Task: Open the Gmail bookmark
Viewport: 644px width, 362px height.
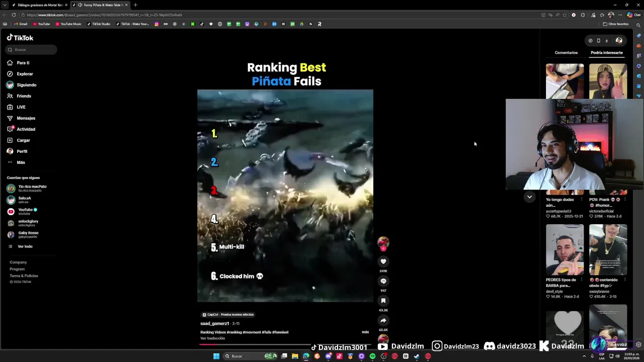Action: [21, 24]
